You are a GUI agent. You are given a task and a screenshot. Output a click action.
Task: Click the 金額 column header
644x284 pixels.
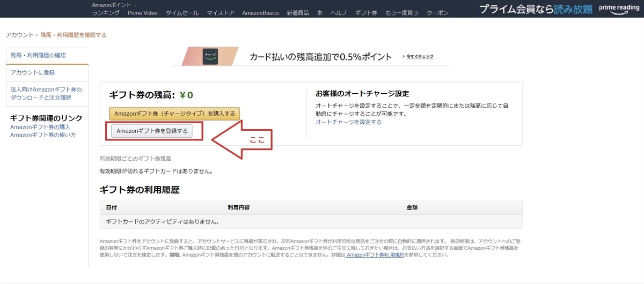coord(412,207)
